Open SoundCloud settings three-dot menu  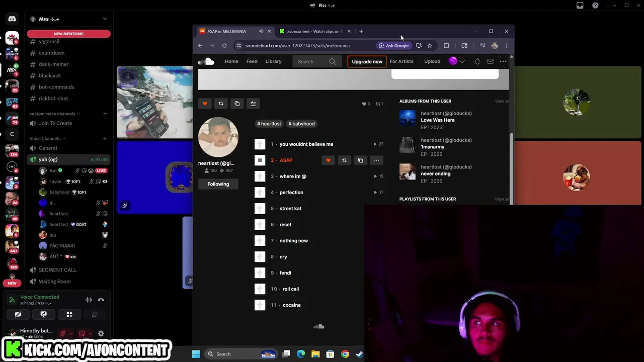(x=503, y=61)
